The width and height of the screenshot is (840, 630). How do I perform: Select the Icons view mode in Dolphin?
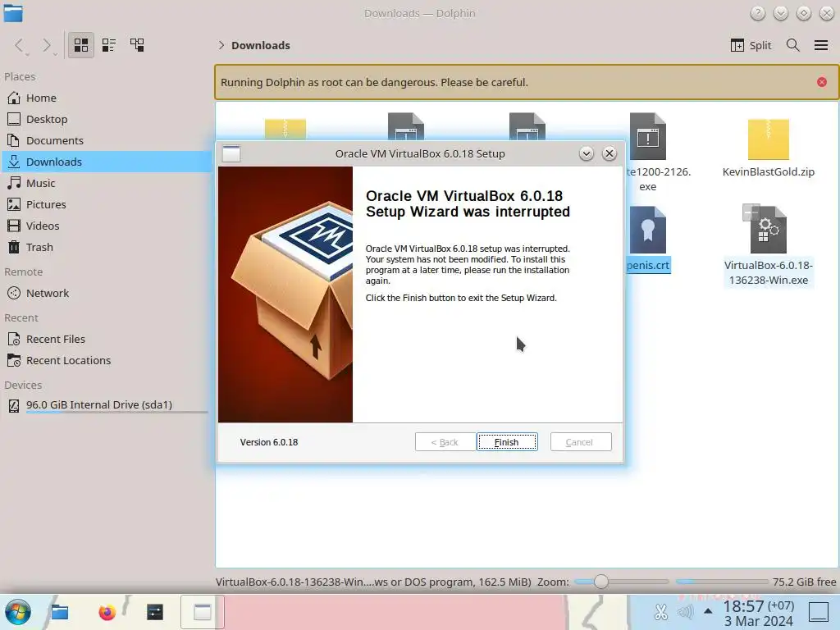tap(81, 45)
